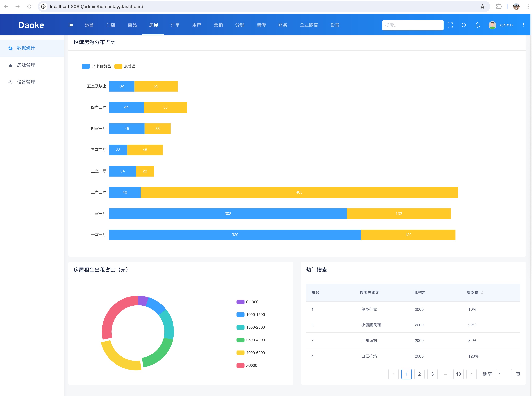
Task: Enter fullscreen mode via header icon
Action: point(450,25)
